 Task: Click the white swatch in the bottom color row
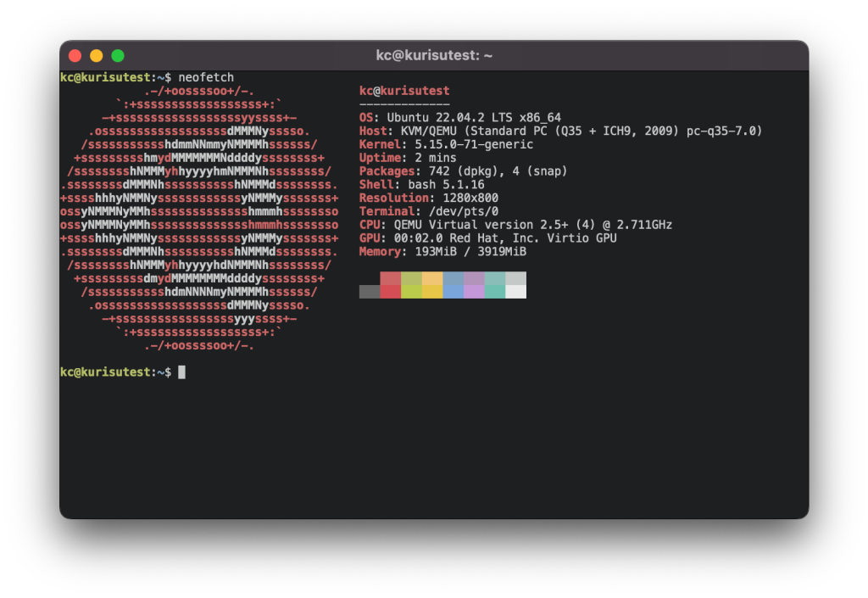pyautogui.click(x=515, y=292)
